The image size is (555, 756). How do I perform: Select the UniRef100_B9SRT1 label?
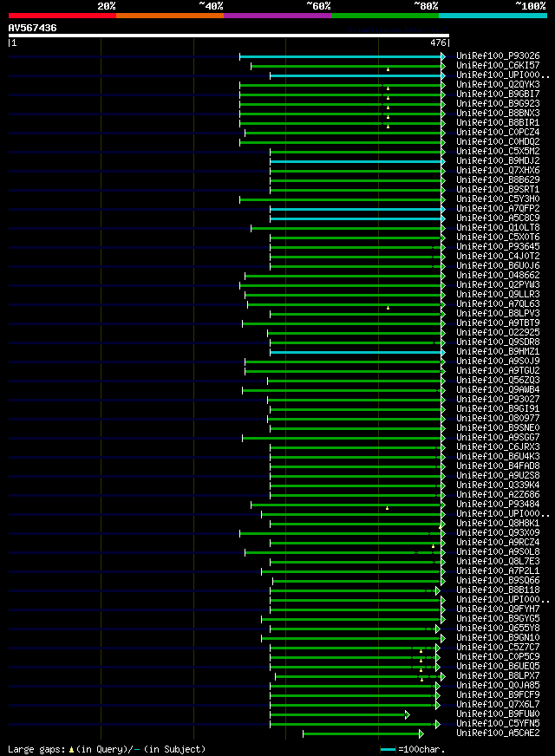click(498, 190)
